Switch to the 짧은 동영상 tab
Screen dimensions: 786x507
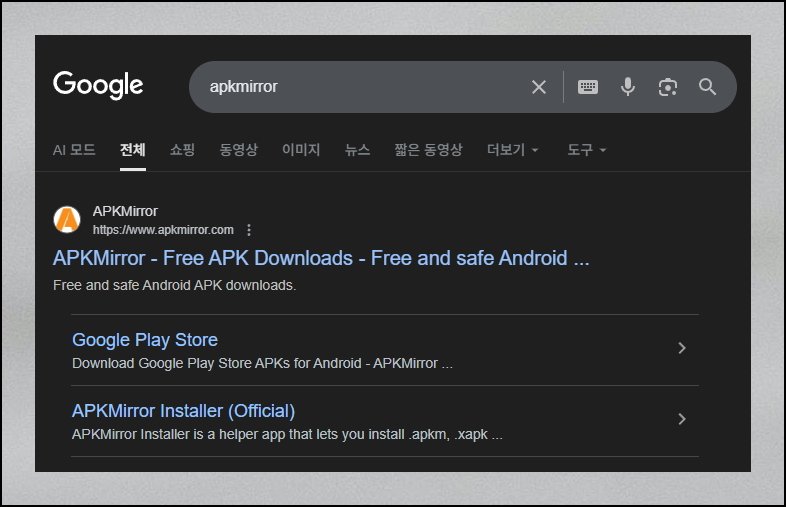428,150
